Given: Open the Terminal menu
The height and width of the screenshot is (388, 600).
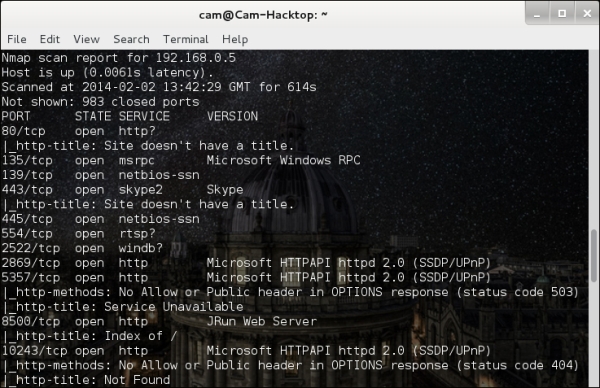Looking at the screenshot, I should pyautogui.click(x=186, y=39).
